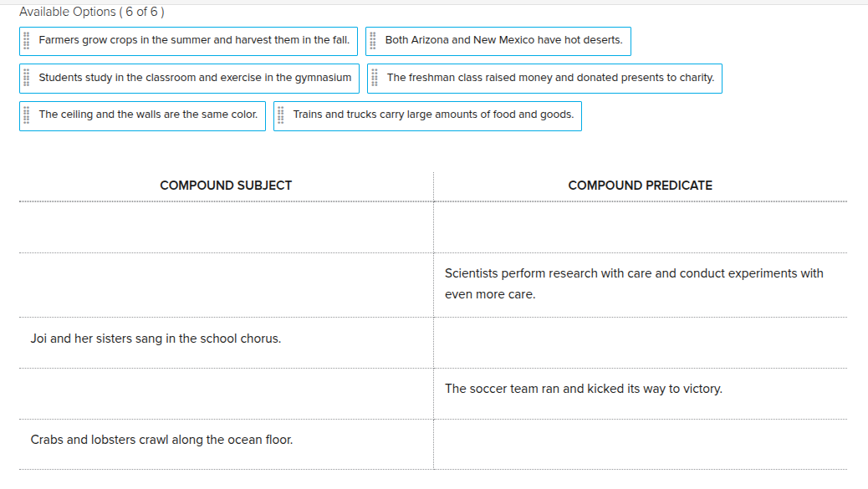Click drag handle beside 'Both Arizona and New Mexico'
Screen dimensions: 868x489
point(373,40)
